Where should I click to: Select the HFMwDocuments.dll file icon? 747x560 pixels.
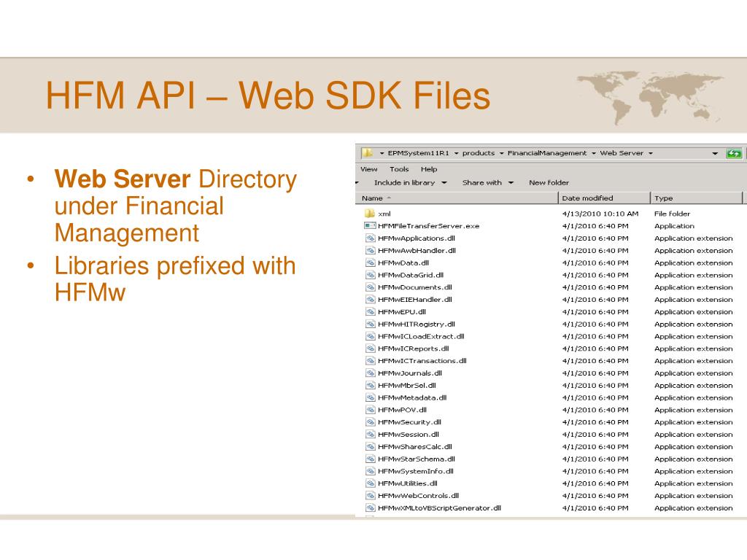click(370, 287)
